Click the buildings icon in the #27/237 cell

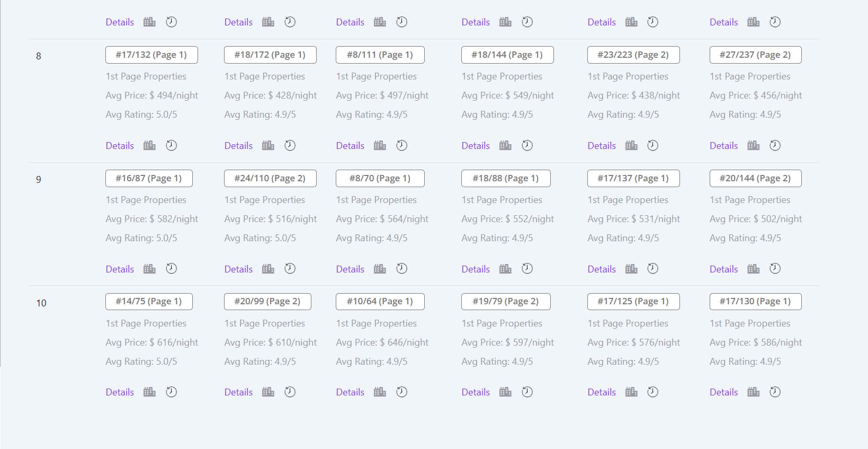point(753,145)
